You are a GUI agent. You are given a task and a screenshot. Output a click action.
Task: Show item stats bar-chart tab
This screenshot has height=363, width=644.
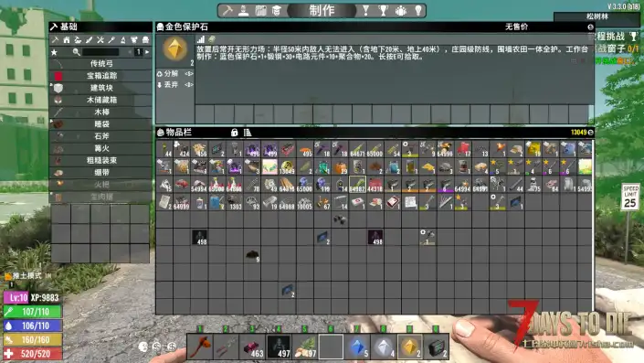[201, 39]
